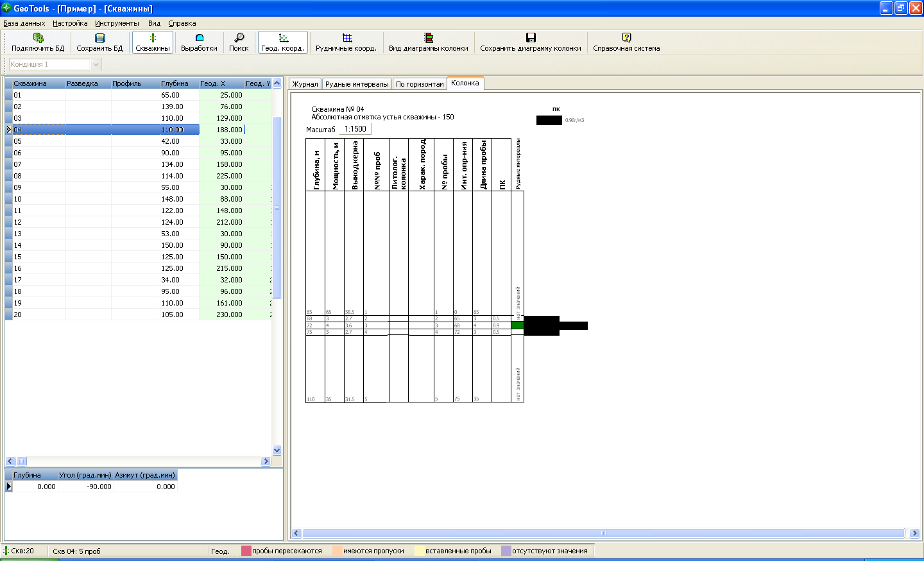Click Геод. X cell 225.000
The height and width of the screenshot is (561, 924).
[x=221, y=176]
